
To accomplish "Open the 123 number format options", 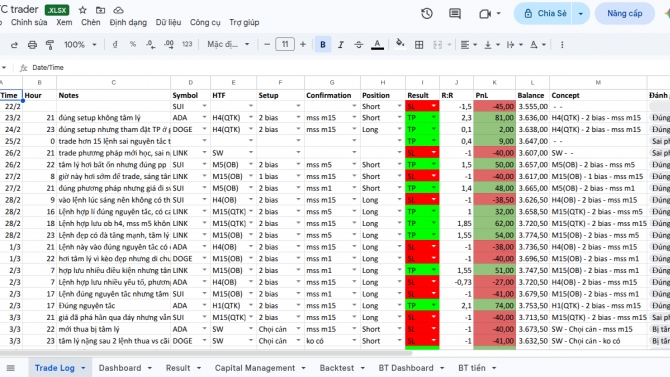I will [187, 44].
